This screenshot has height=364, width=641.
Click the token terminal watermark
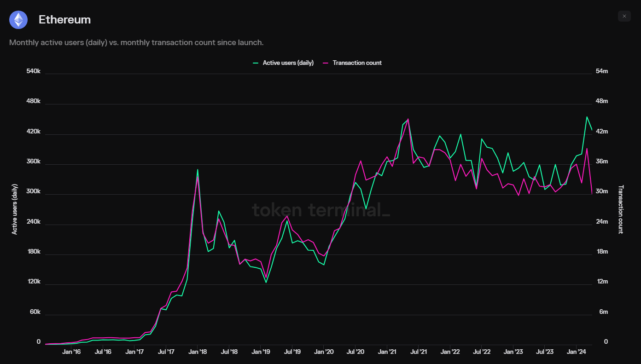(321, 209)
